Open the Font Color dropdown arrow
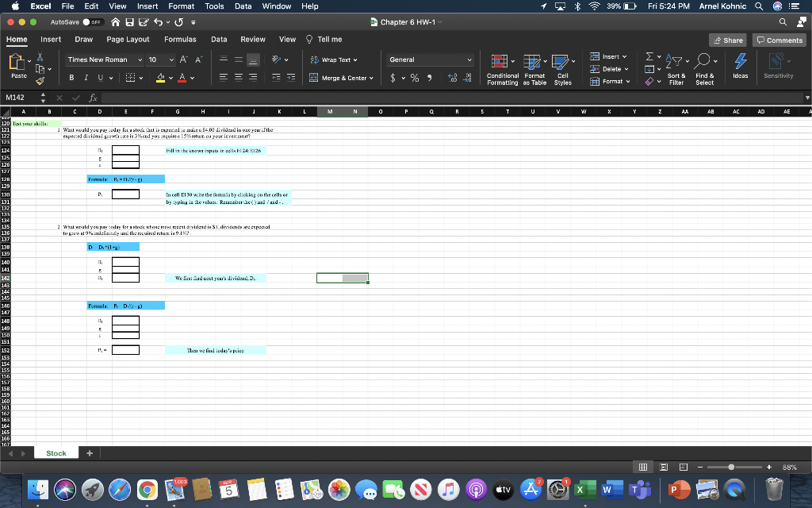812x508 pixels. [x=192, y=77]
